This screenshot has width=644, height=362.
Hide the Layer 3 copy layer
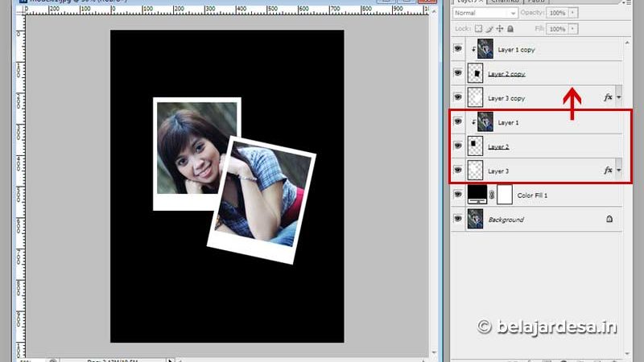(x=458, y=97)
